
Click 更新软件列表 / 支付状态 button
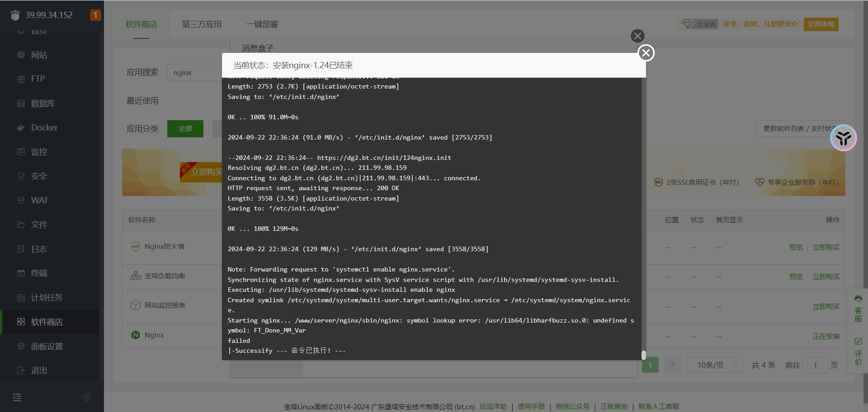tap(800, 129)
